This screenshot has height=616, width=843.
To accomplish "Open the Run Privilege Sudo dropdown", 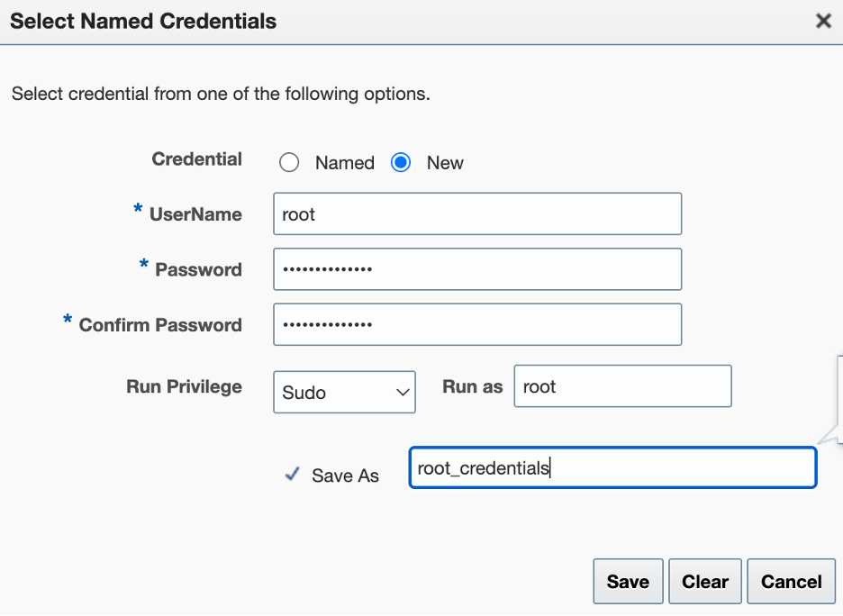I will tap(344, 392).
